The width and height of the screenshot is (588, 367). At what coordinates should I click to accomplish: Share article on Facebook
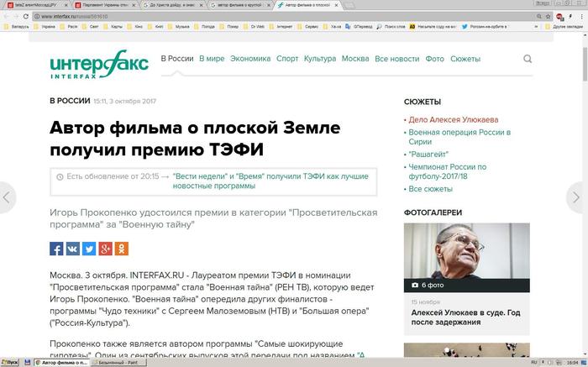click(56, 249)
